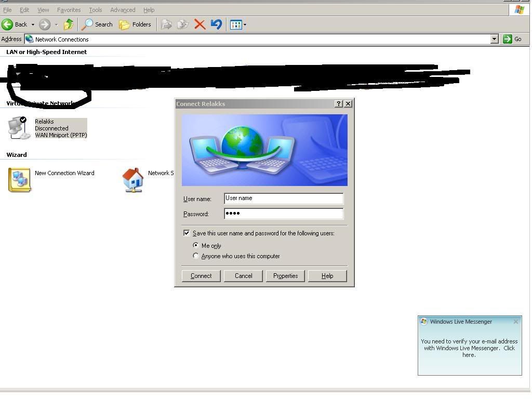Viewport: 532px width, 399px height.
Task: Click the Connect button
Action: pos(201,276)
